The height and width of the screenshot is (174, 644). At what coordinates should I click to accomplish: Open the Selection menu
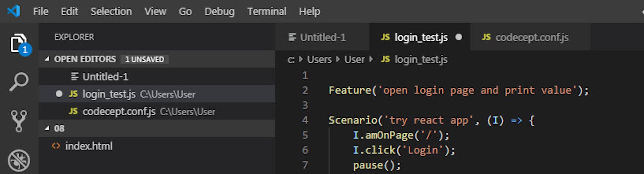point(111,11)
